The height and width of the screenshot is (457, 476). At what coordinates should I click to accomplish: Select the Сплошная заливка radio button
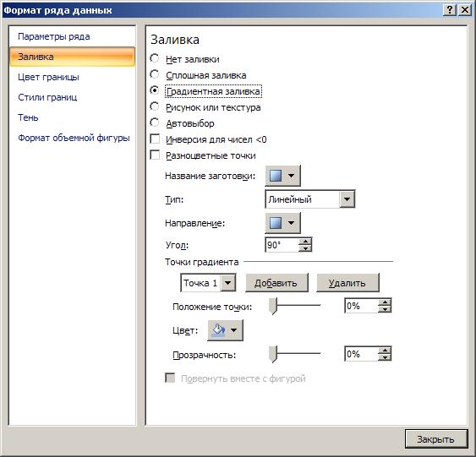click(x=155, y=74)
